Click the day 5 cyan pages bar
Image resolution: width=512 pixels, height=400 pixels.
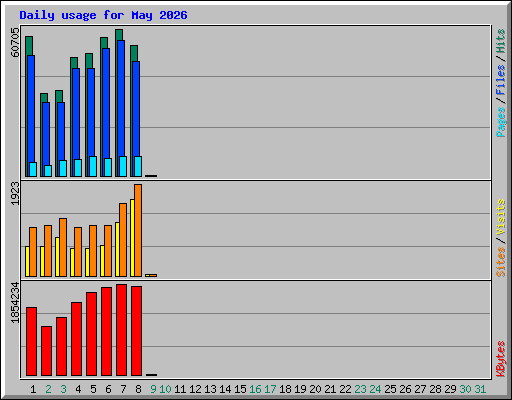pos(93,166)
